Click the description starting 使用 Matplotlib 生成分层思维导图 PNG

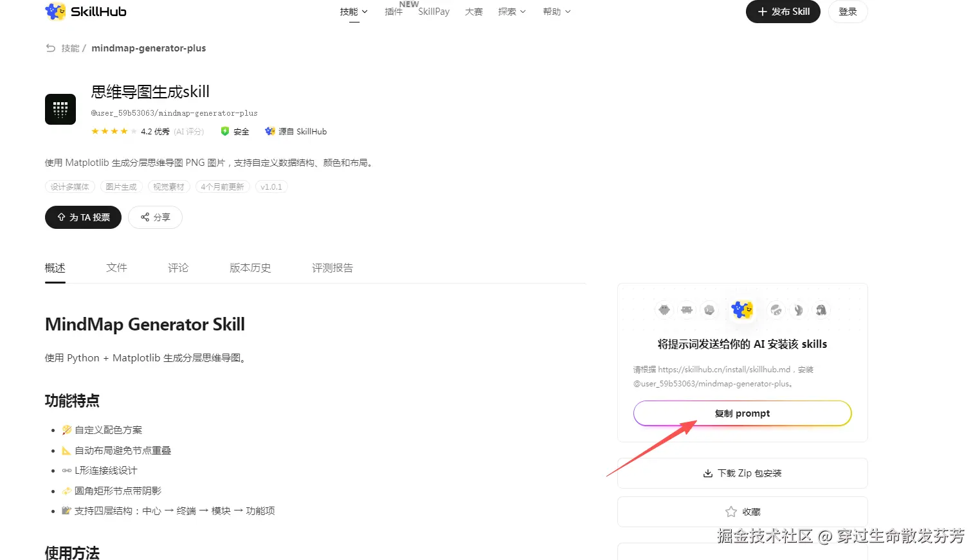210,163
